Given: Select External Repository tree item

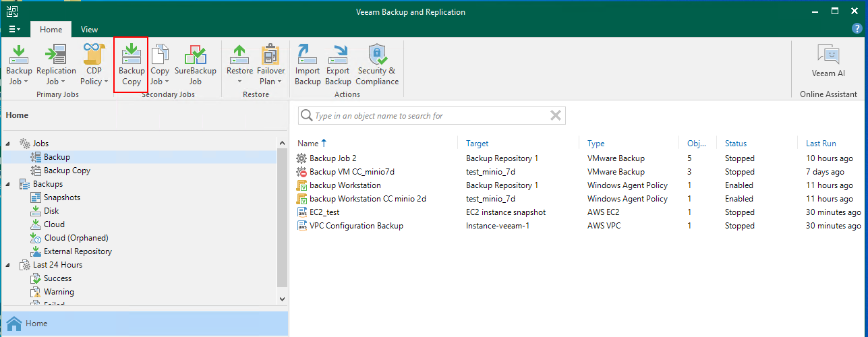Looking at the screenshot, I should click(x=78, y=251).
